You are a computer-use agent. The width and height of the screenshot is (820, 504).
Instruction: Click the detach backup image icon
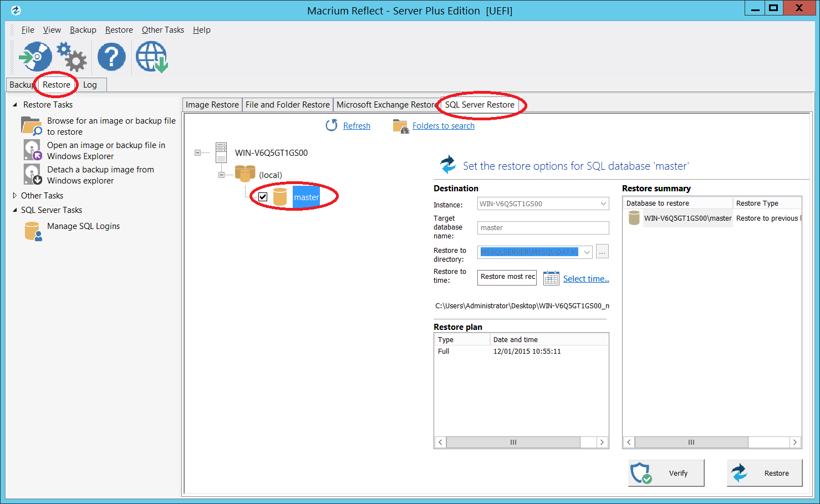[x=33, y=174]
